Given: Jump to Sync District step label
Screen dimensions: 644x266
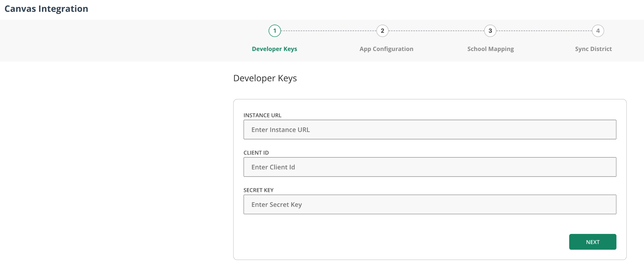Looking at the screenshot, I should [x=593, y=49].
